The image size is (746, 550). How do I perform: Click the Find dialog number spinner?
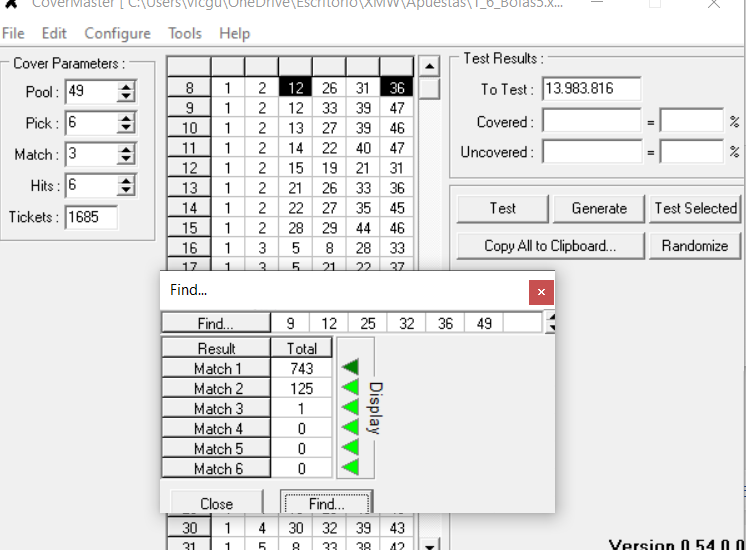point(550,323)
